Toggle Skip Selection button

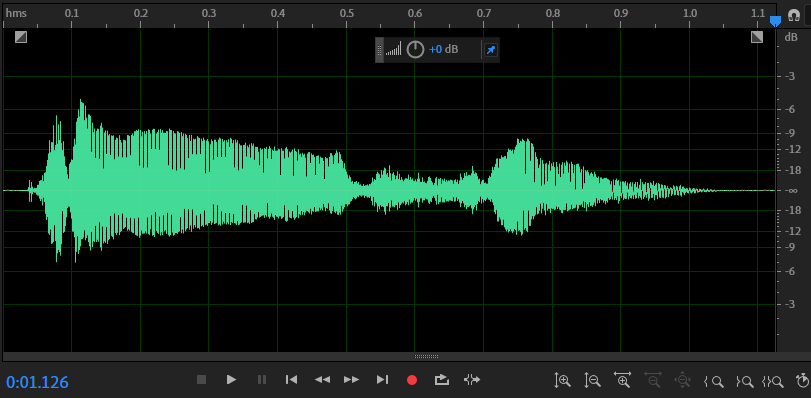[472, 380]
